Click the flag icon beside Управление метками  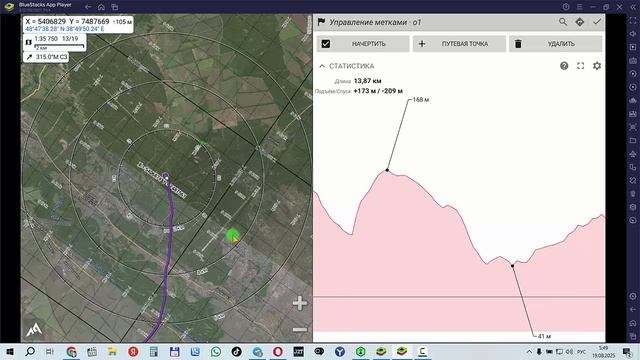(x=321, y=22)
